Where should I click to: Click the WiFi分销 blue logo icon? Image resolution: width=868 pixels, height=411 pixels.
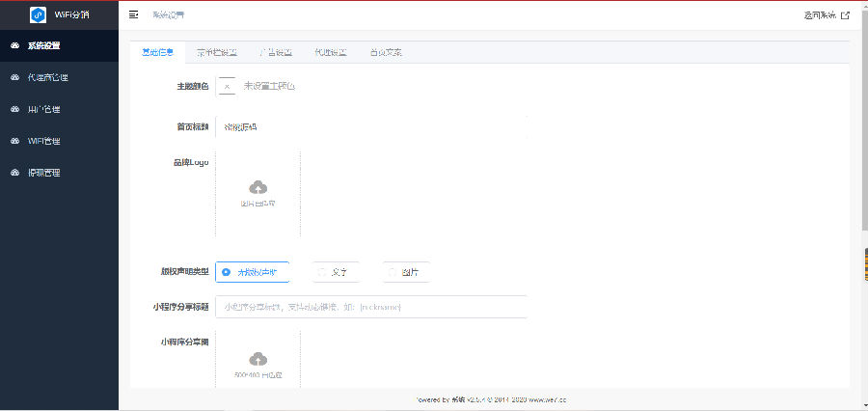(39, 15)
